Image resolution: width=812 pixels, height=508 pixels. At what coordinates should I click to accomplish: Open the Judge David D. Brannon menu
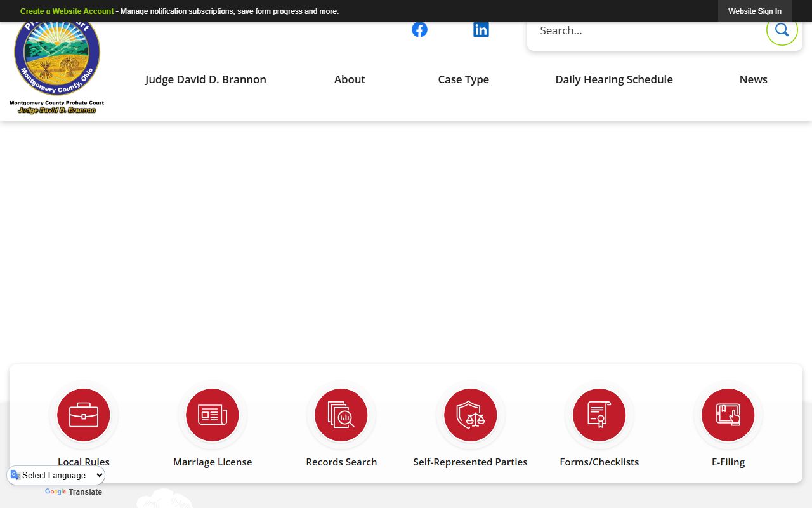[206, 79]
